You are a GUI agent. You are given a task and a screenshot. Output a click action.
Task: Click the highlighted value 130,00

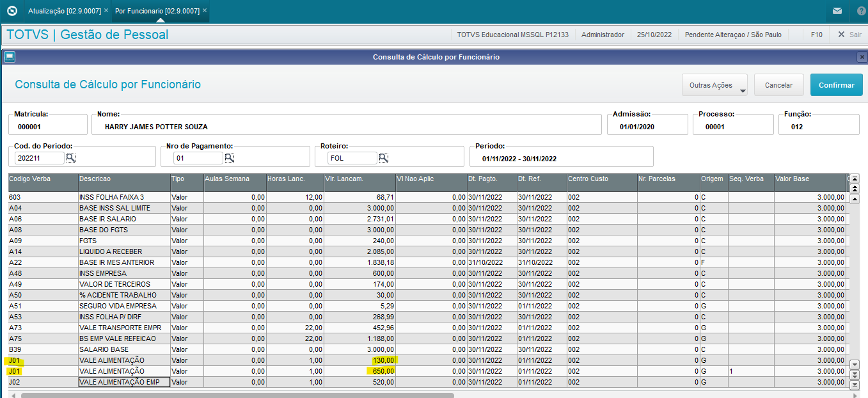[383, 360]
